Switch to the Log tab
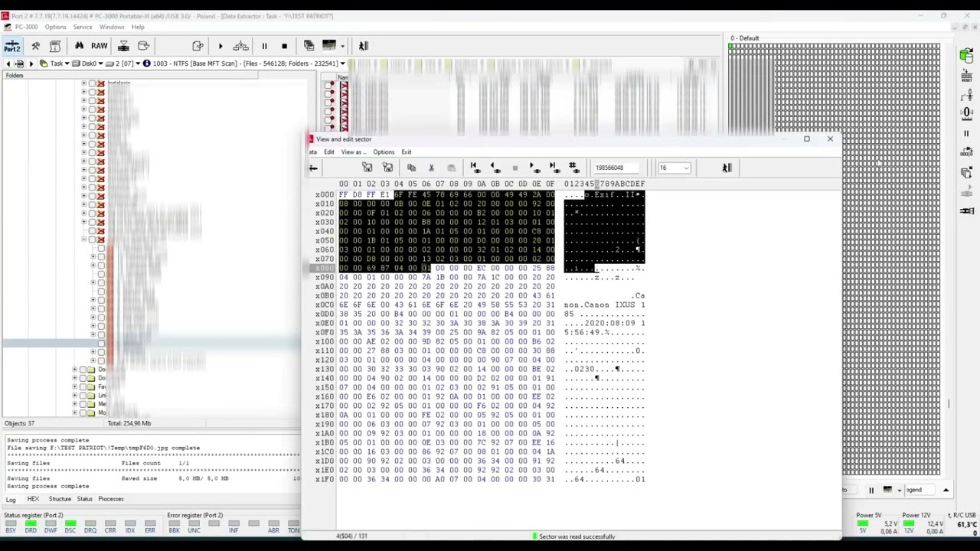The image size is (980, 551). point(11,499)
